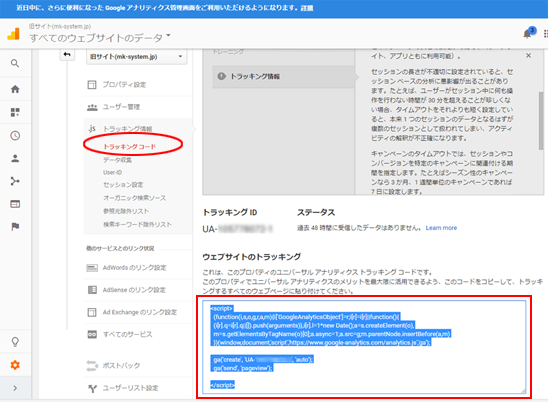Expand sidebar with chevron arrow
Image resolution: width=548 pixels, height=402 pixels.
pyautogui.click(x=15, y=388)
